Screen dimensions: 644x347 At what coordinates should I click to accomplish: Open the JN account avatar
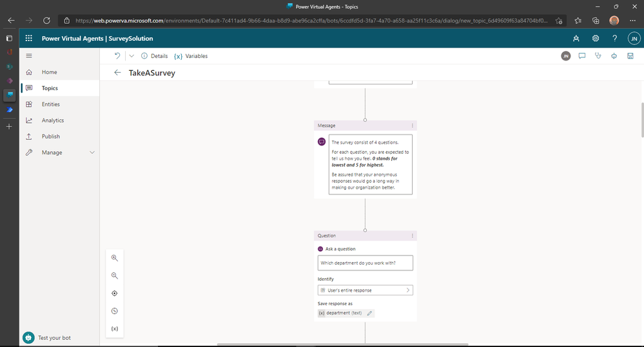634,39
